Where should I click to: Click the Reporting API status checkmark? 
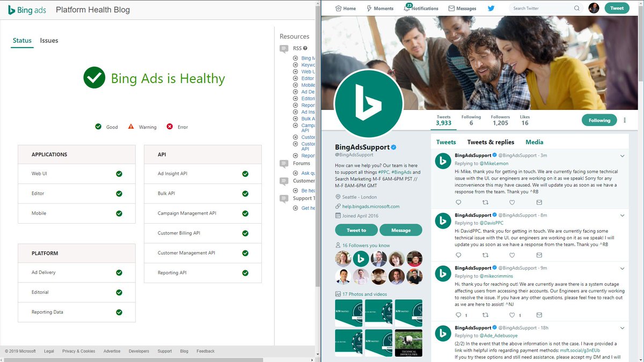[x=245, y=272]
